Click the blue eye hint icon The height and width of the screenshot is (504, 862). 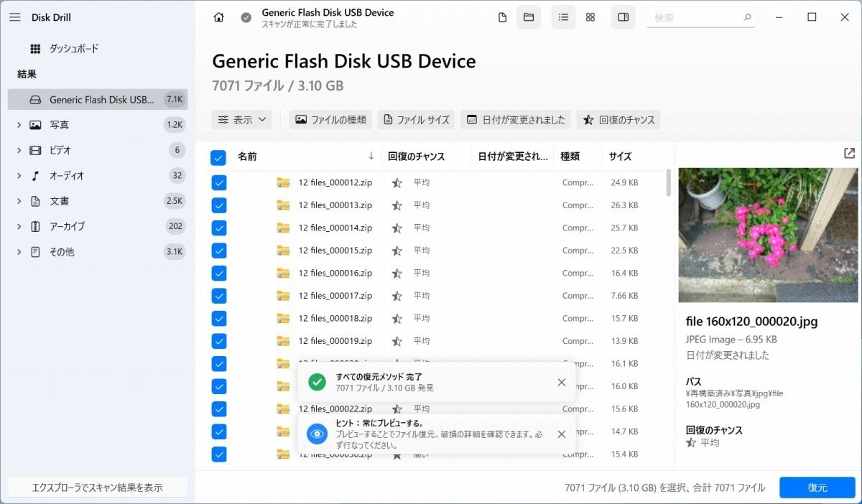(x=317, y=434)
